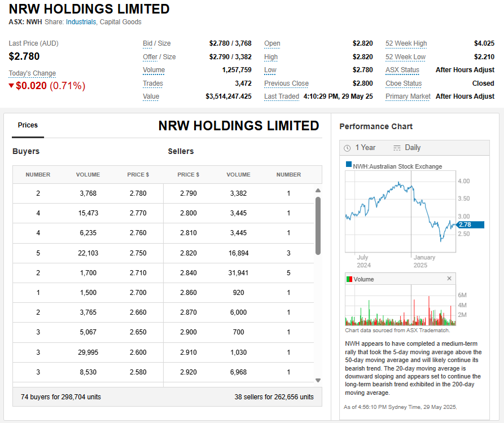Click the scroll up arrow in order table
This screenshot has width=504, height=423.
pos(318,191)
